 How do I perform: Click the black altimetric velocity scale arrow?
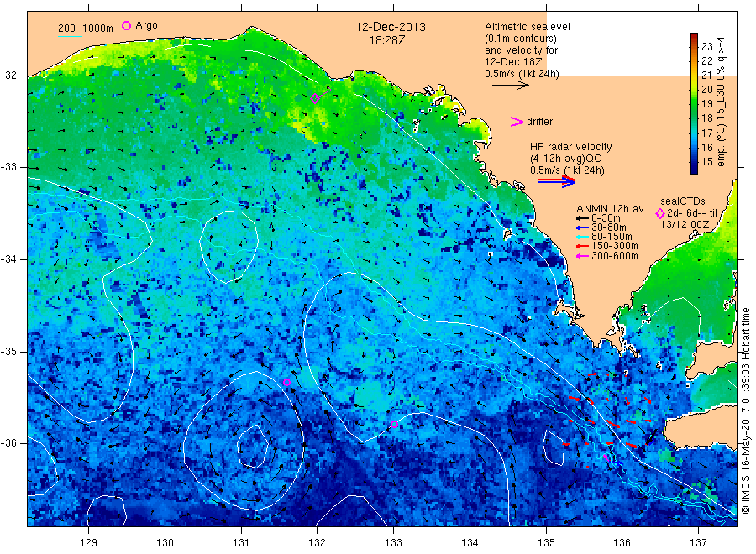[x=511, y=86]
